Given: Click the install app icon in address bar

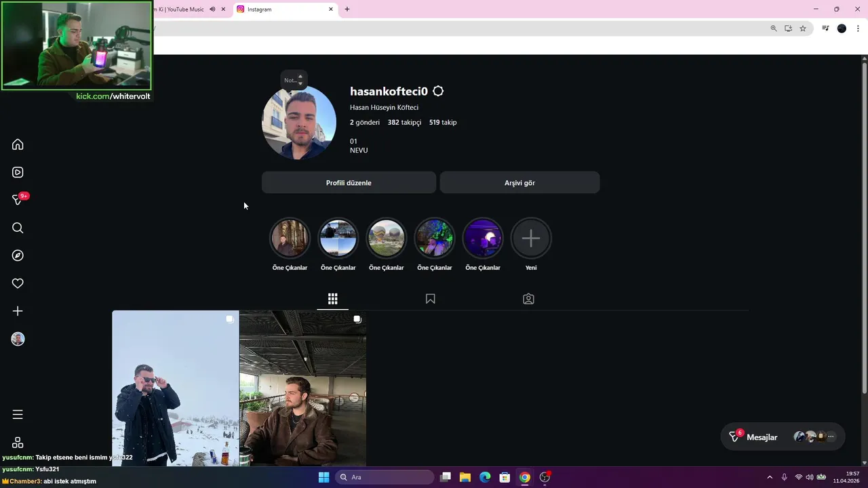Looking at the screenshot, I should [788, 28].
